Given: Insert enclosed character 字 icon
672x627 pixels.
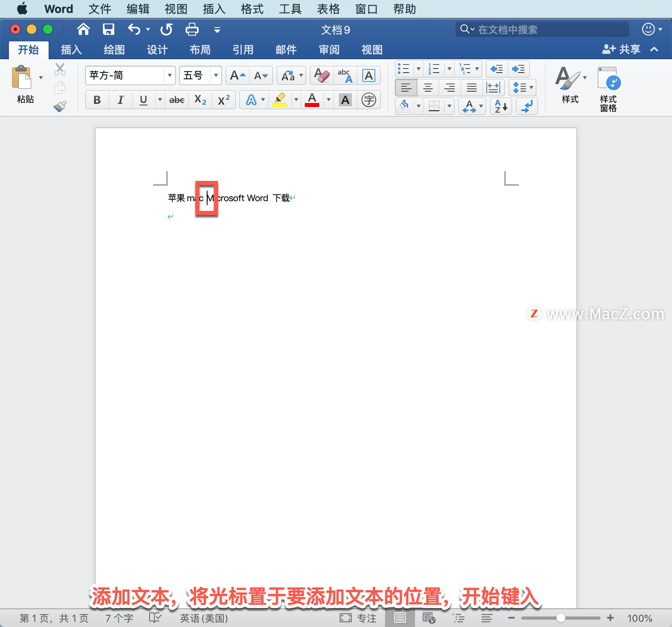Looking at the screenshot, I should pyautogui.click(x=369, y=100).
